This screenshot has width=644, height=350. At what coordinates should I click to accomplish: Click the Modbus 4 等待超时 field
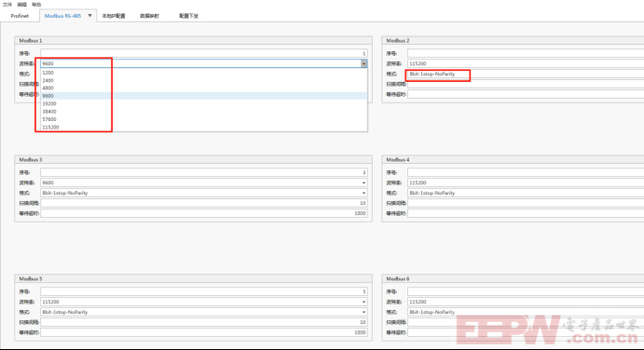526,213
